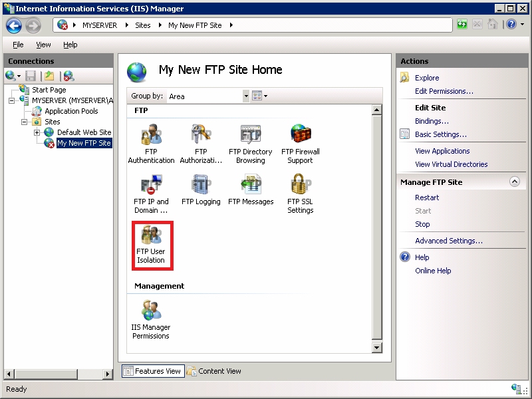The height and width of the screenshot is (399, 532).
Task: Open the FTP Messages feature
Action: pos(251,190)
